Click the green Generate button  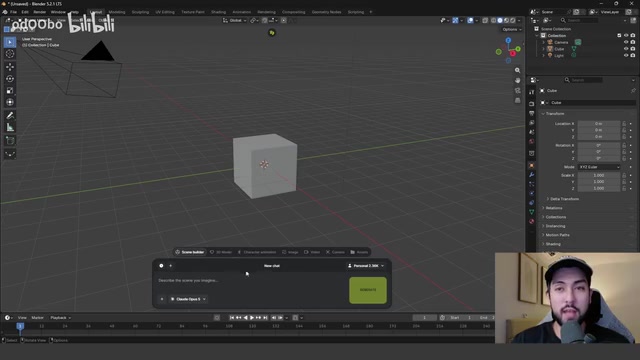tap(368, 290)
